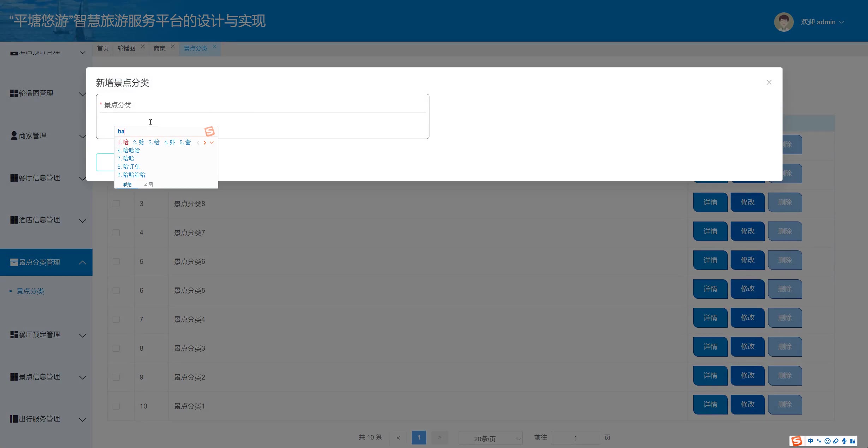868x448 pixels.
Task: Select the checkbox for 景点分类3 row
Action: tap(116, 349)
